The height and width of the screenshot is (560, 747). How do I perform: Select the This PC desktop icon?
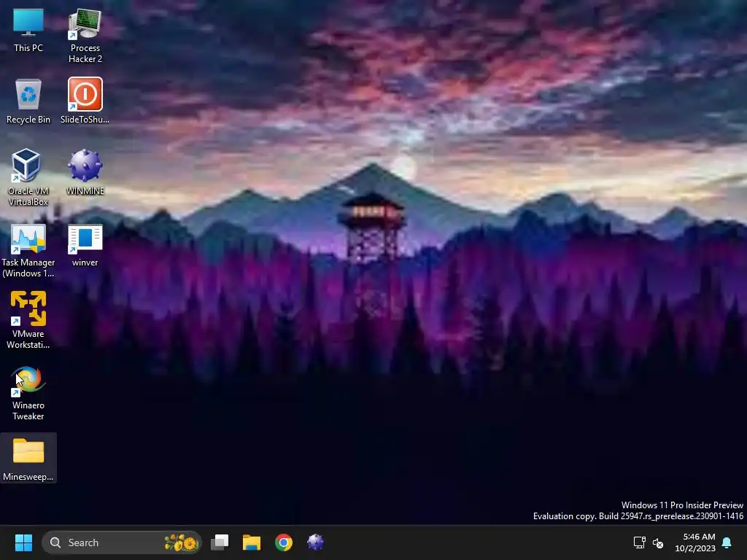click(x=28, y=30)
